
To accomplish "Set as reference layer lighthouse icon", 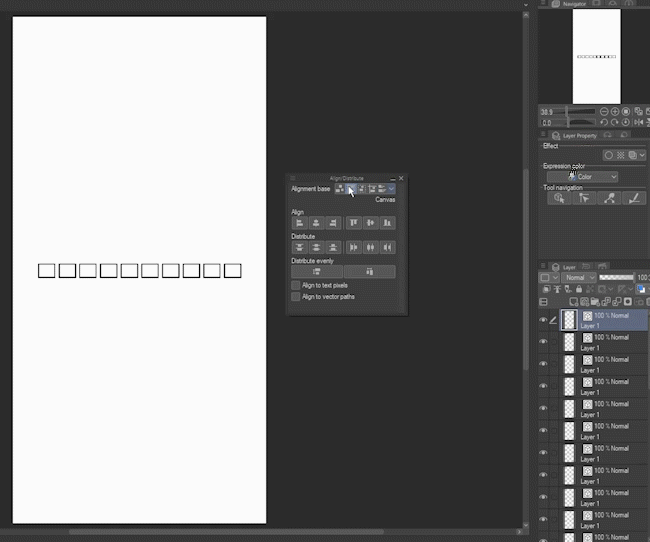I will pos(557,289).
